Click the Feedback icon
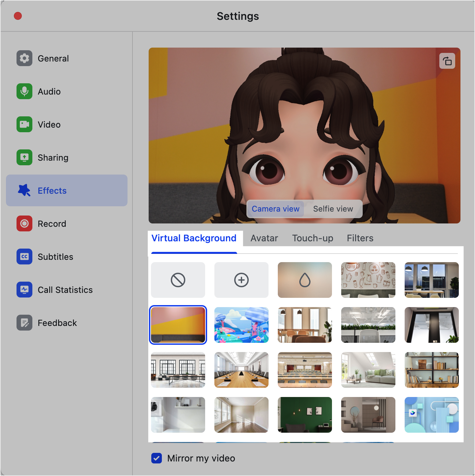This screenshot has width=475, height=476. [x=24, y=323]
